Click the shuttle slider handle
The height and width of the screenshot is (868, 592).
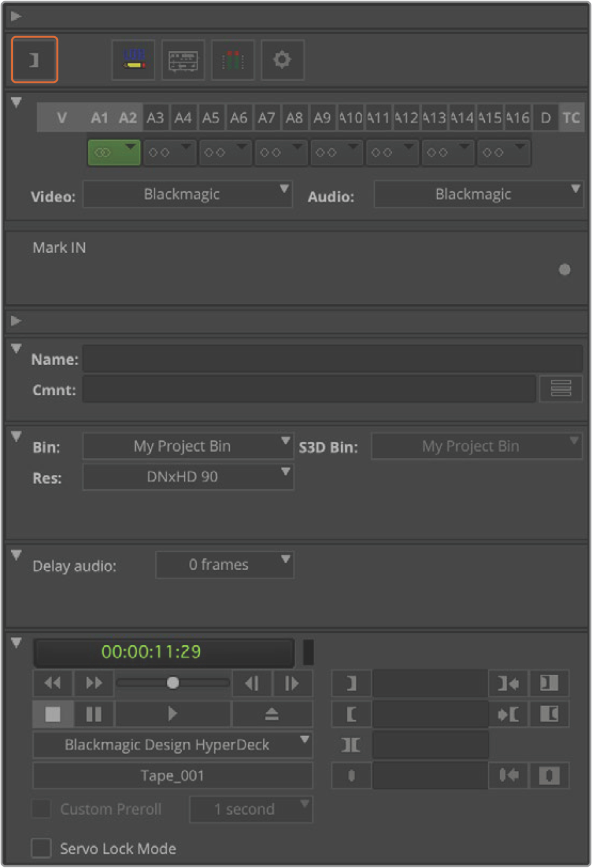click(x=173, y=683)
